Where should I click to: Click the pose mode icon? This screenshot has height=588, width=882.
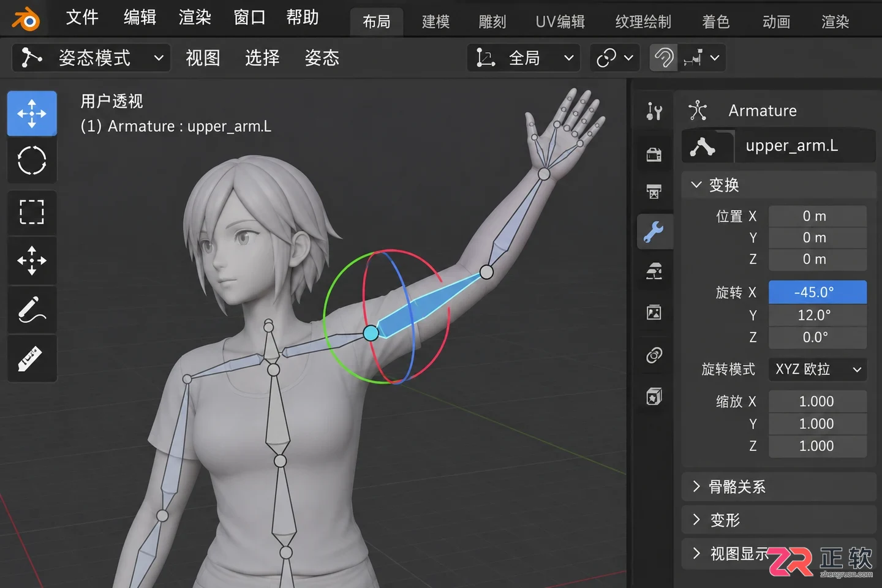(x=31, y=58)
